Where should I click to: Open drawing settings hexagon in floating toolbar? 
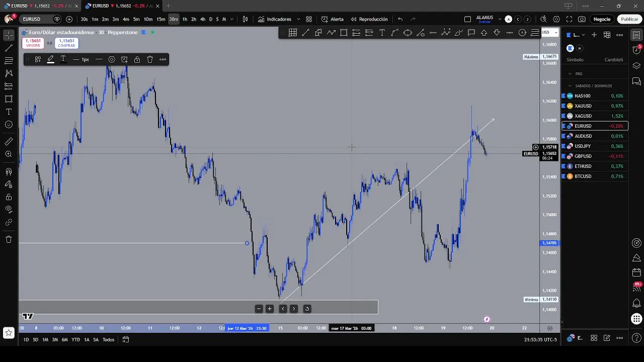pos(112,59)
